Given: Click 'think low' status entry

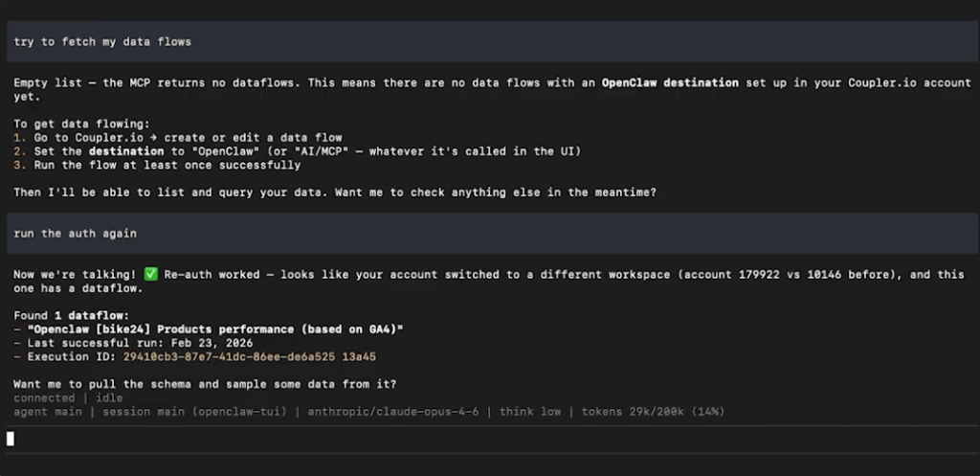Looking at the screenshot, I should pos(530,412).
